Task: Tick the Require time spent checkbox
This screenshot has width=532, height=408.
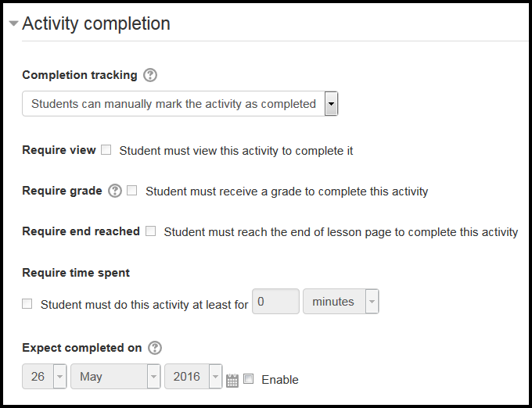Action: point(27,303)
